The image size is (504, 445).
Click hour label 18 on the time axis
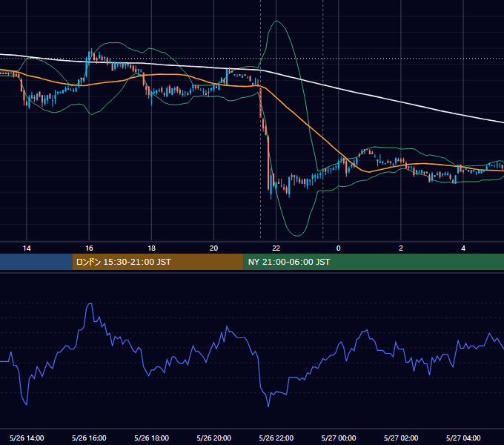[151, 248]
